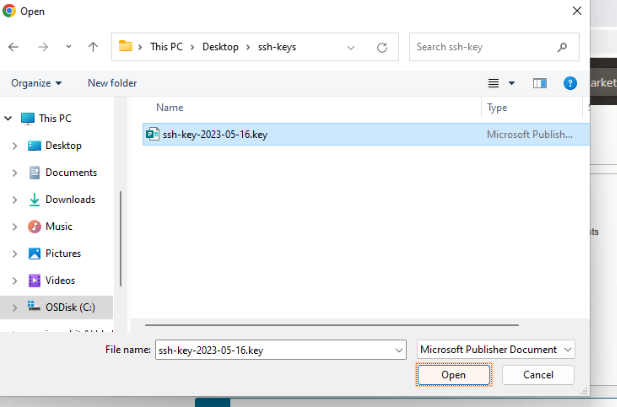This screenshot has height=407, width=617.
Task: Open Documents in the navigation pane
Action: [71, 172]
